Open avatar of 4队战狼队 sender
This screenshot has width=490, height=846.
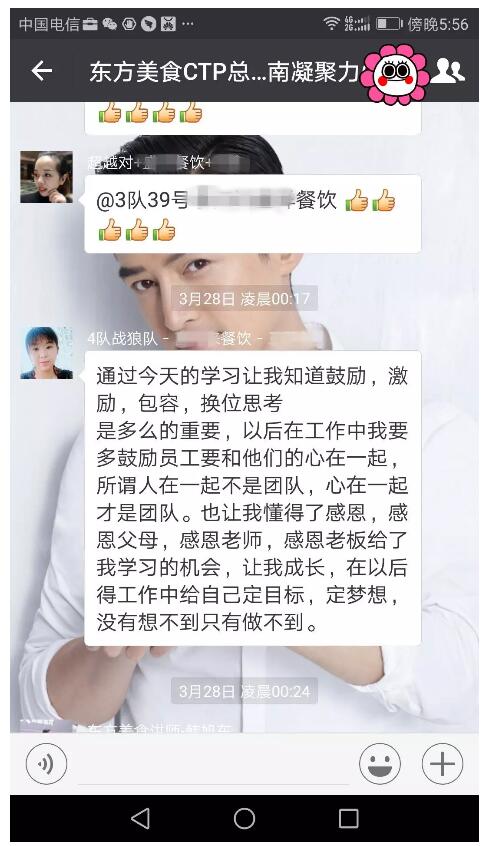(46, 353)
